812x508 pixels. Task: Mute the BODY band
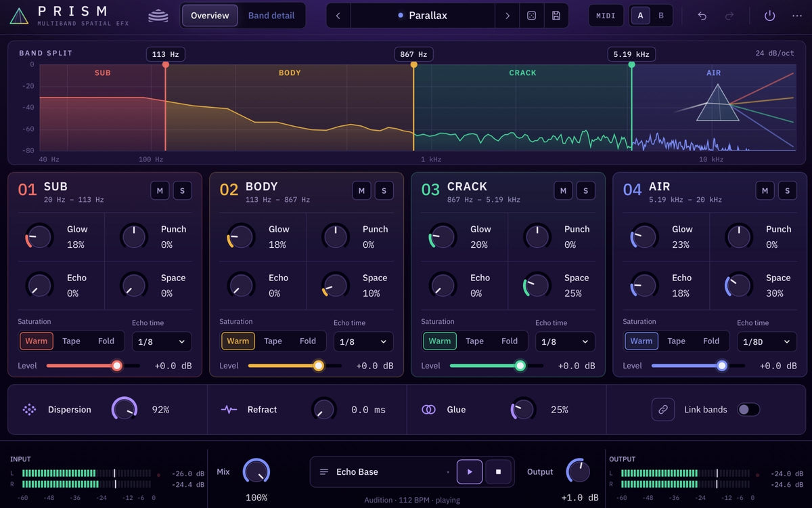361,190
